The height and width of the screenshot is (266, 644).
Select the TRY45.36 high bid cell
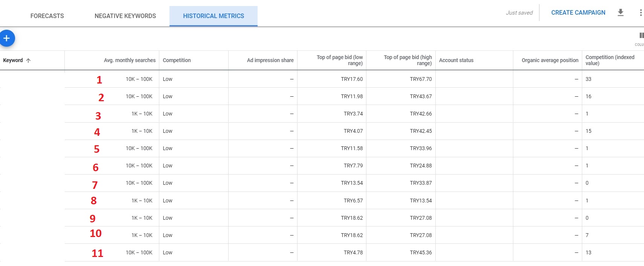(x=421, y=252)
